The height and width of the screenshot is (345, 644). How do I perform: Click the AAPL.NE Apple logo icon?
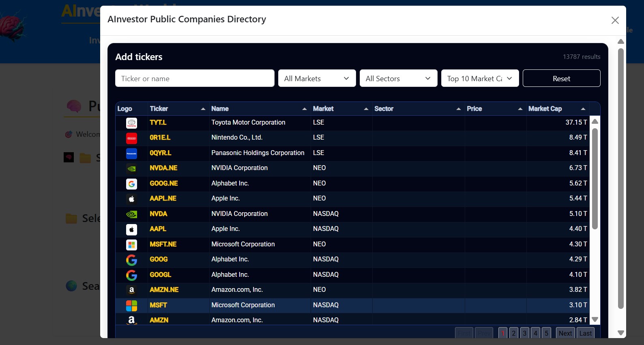pyautogui.click(x=131, y=199)
